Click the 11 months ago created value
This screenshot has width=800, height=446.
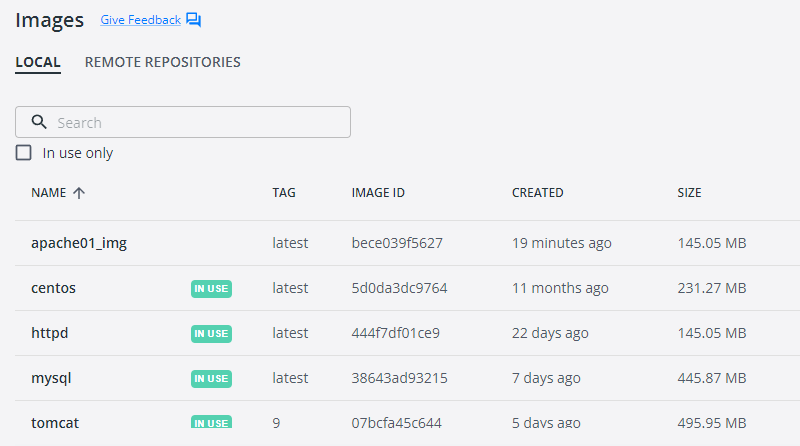pos(560,288)
